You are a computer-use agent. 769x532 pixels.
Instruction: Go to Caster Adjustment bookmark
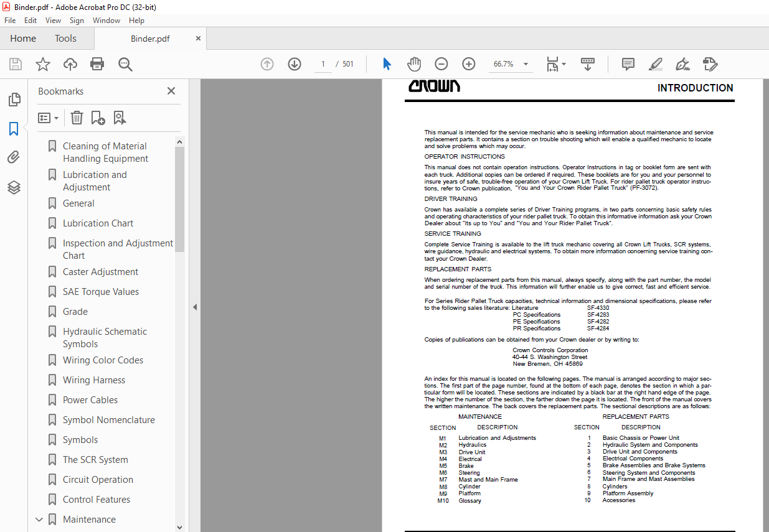pyautogui.click(x=100, y=272)
